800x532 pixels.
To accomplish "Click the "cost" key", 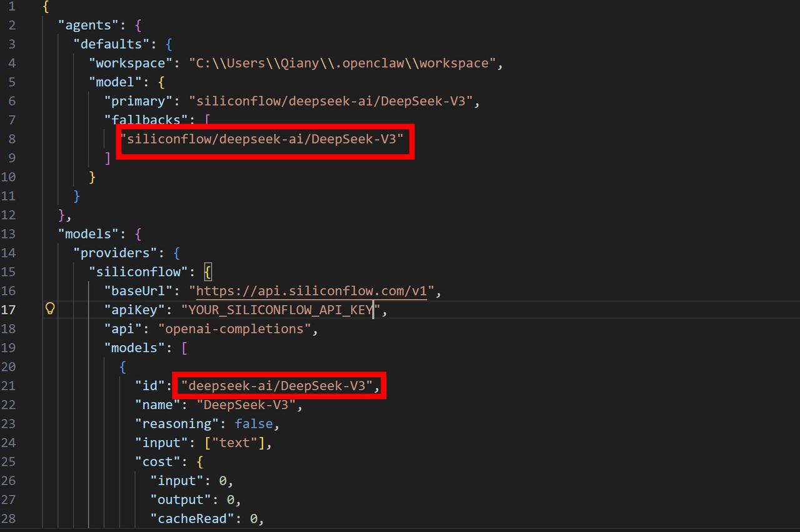I will pyautogui.click(x=158, y=461).
